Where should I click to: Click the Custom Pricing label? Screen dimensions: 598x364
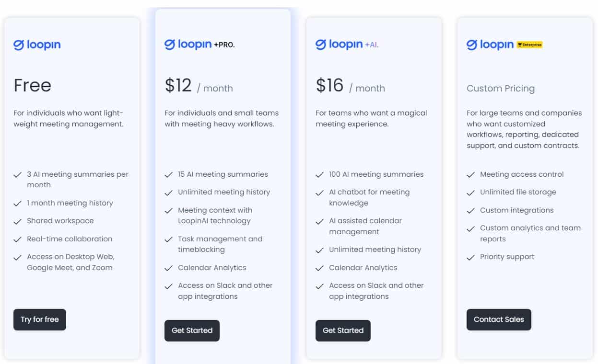pyautogui.click(x=501, y=88)
